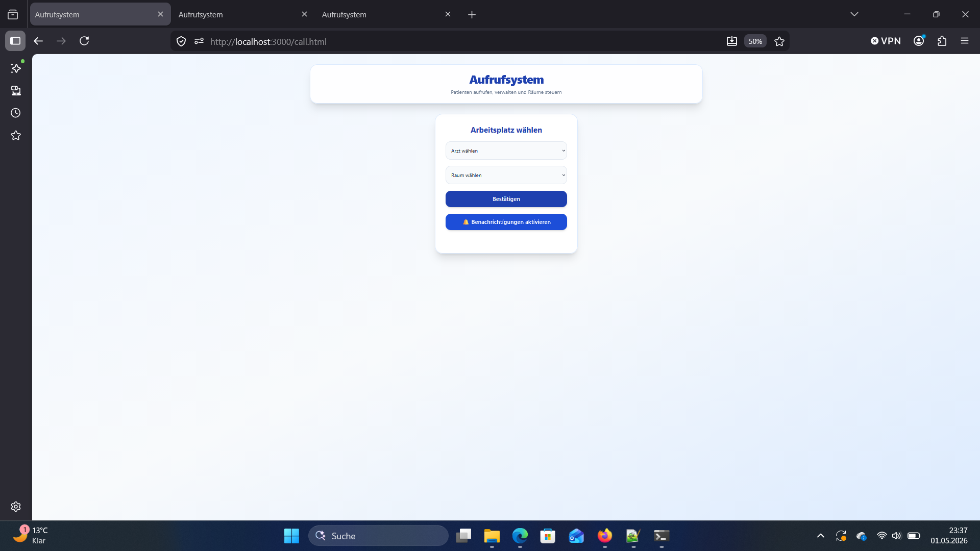The height and width of the screenshot is (551, 980).
Task: Click the Suche taskbar search box
Action: [x=378, y=536]
